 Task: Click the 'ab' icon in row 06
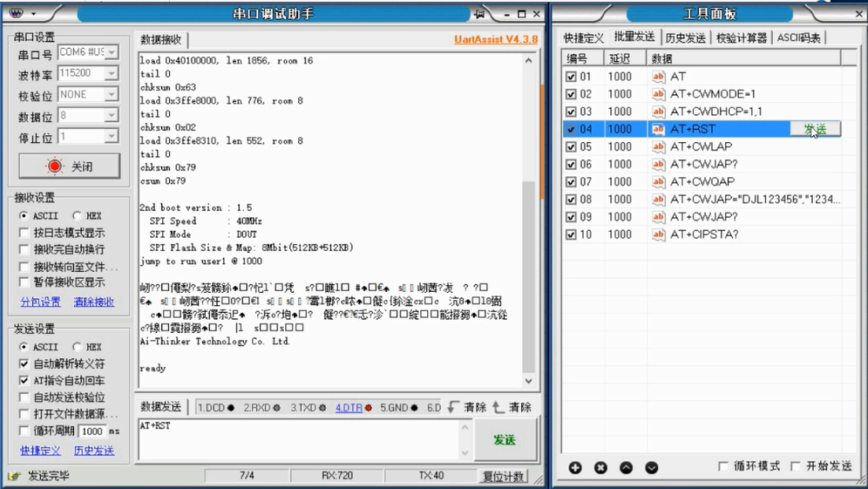(x=658, y=164)
